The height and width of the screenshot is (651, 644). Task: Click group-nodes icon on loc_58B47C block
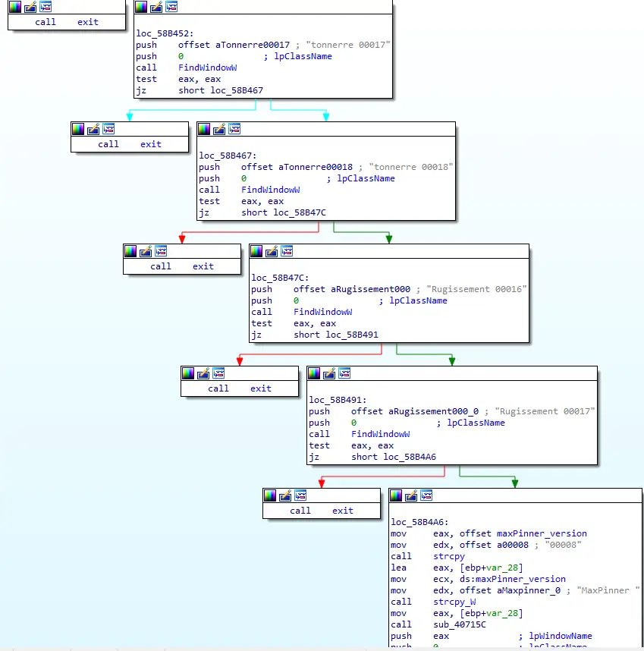click(287, 251)
